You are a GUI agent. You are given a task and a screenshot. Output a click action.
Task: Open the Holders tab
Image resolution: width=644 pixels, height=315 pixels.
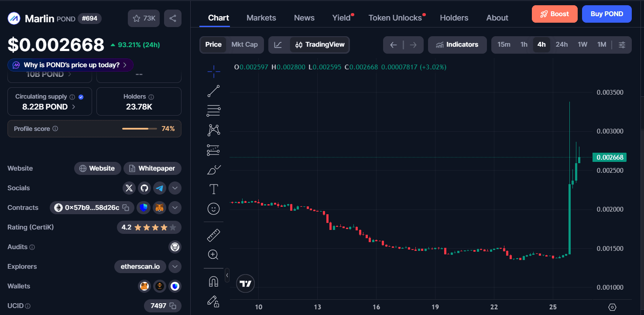[x=454, y=18]
